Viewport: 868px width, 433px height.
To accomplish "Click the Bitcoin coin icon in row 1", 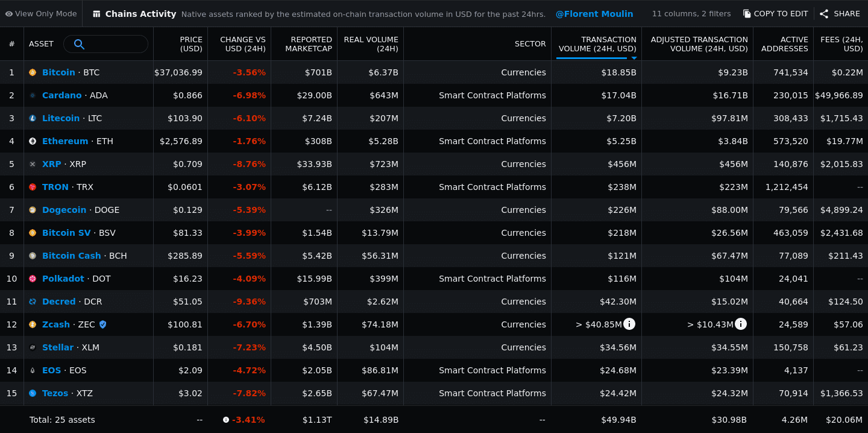I will pos(33,72).
